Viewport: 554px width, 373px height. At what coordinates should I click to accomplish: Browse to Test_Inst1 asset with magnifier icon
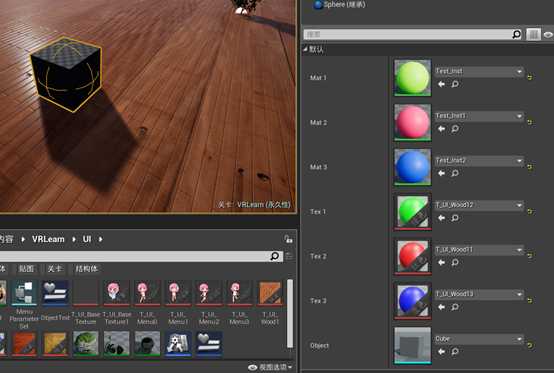(455, 129)
